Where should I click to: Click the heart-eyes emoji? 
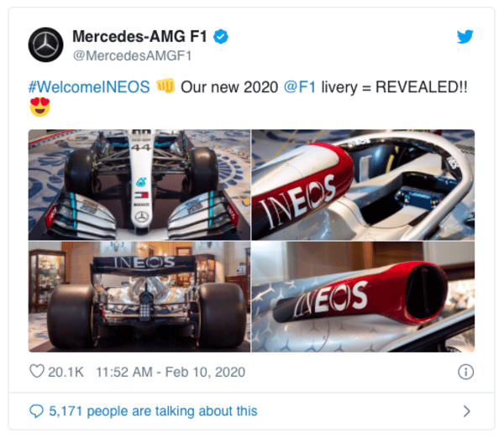[x=39, y=107]
